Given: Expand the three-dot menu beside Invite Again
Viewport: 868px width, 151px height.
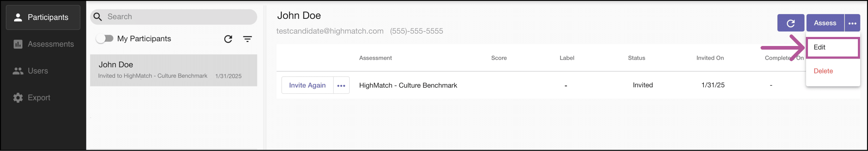Looking at the screenshot, I should [341, 85].
